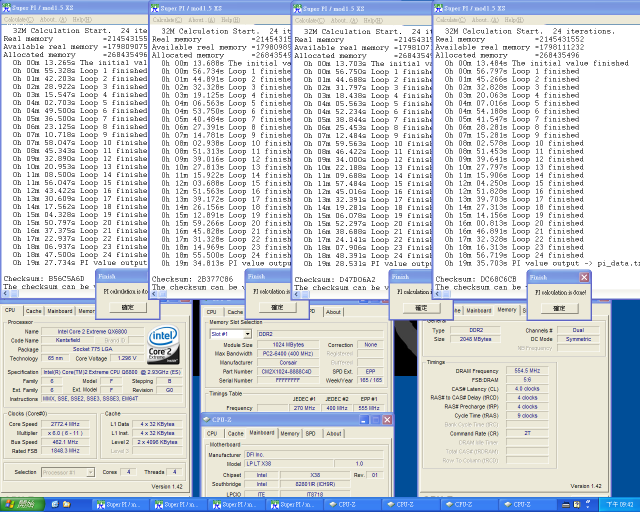Open About menu in the second Super PI window

[201, 20]
